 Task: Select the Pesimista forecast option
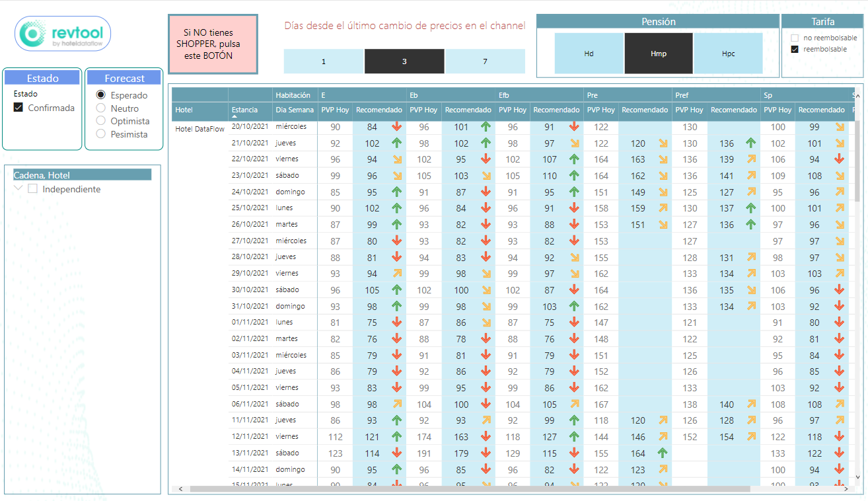[100, 134]
